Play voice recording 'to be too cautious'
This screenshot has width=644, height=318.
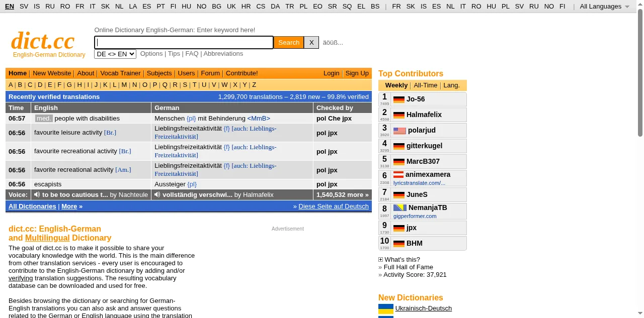tap(37, 194)
